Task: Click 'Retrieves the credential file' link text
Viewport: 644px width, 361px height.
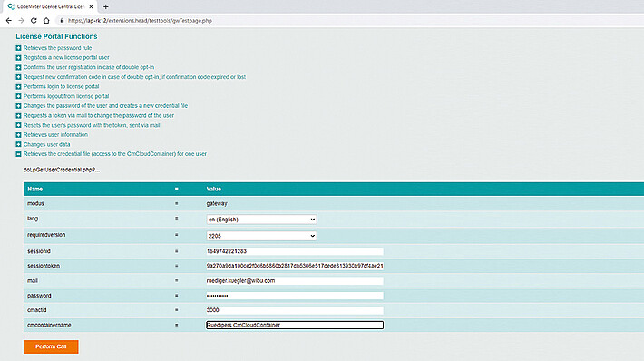Action: (x=115, y=154)
